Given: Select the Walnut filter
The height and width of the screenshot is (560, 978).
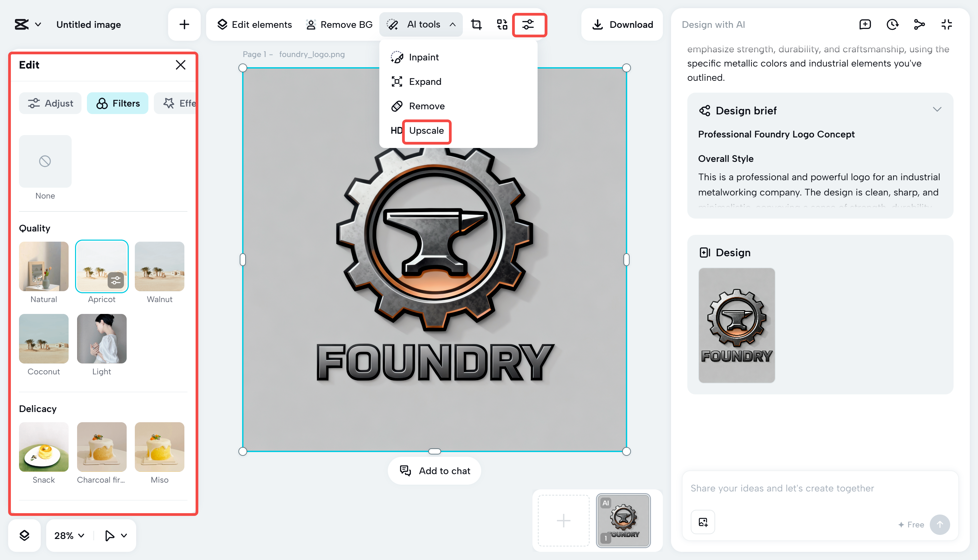Looking at the screenshot, I should click(x=159, y=266).
